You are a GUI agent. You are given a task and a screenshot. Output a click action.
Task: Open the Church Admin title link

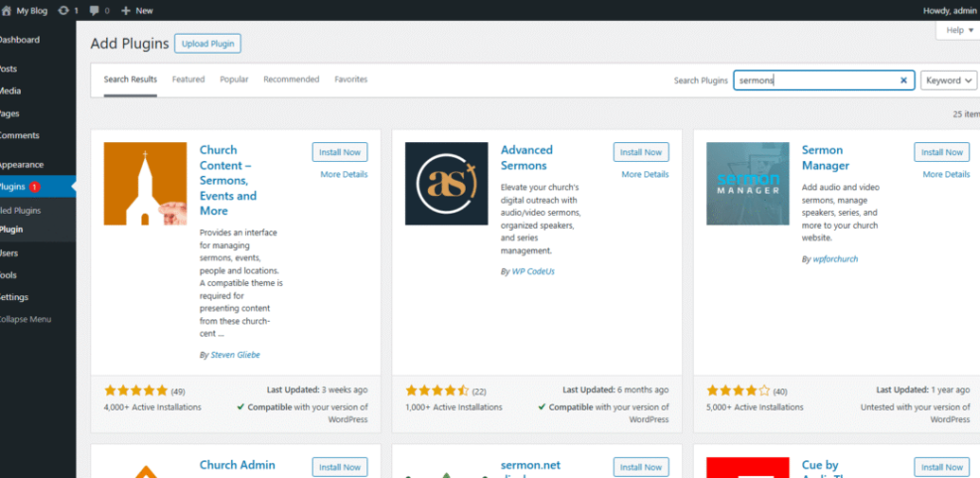(237, 465)
